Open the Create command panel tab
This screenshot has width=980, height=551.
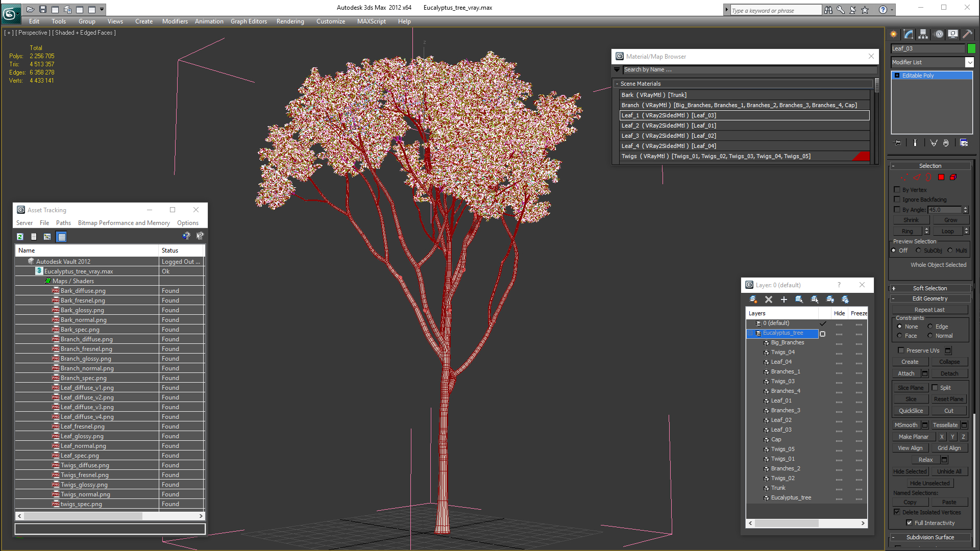click(x=894, y=34)
